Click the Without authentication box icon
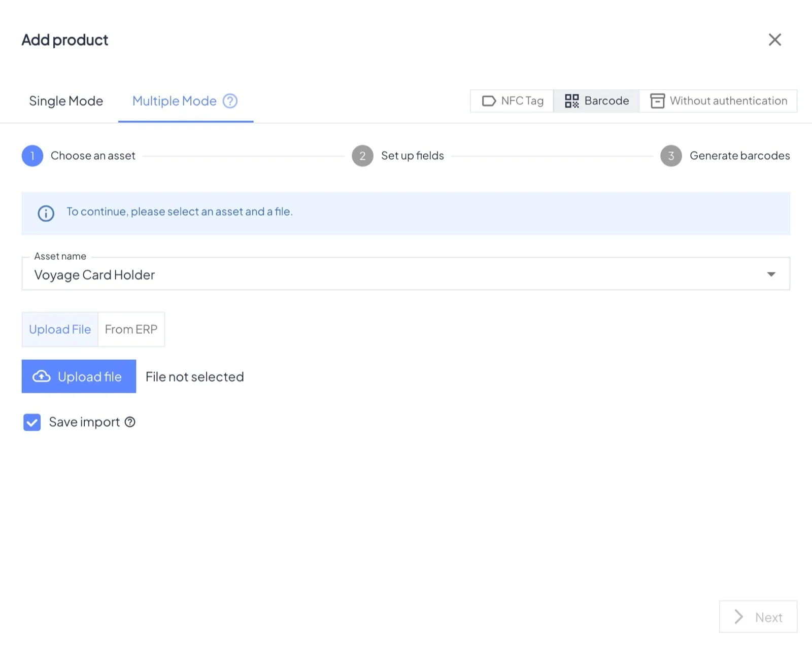 (x=657, y=101)
